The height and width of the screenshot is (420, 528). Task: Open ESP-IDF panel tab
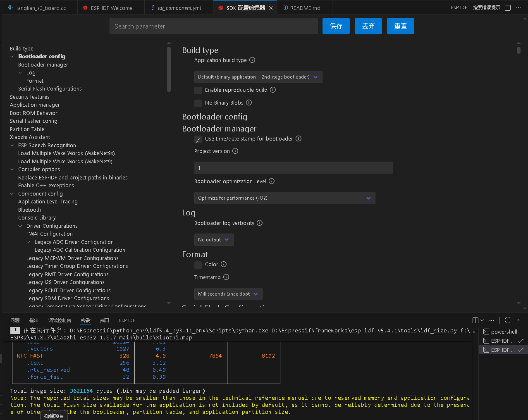click(127, 320)
